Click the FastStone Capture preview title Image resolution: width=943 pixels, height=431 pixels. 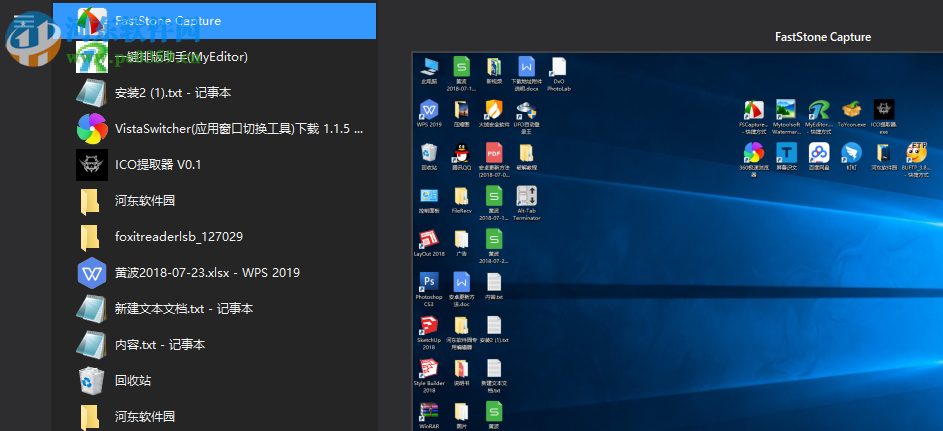point(823,37)
